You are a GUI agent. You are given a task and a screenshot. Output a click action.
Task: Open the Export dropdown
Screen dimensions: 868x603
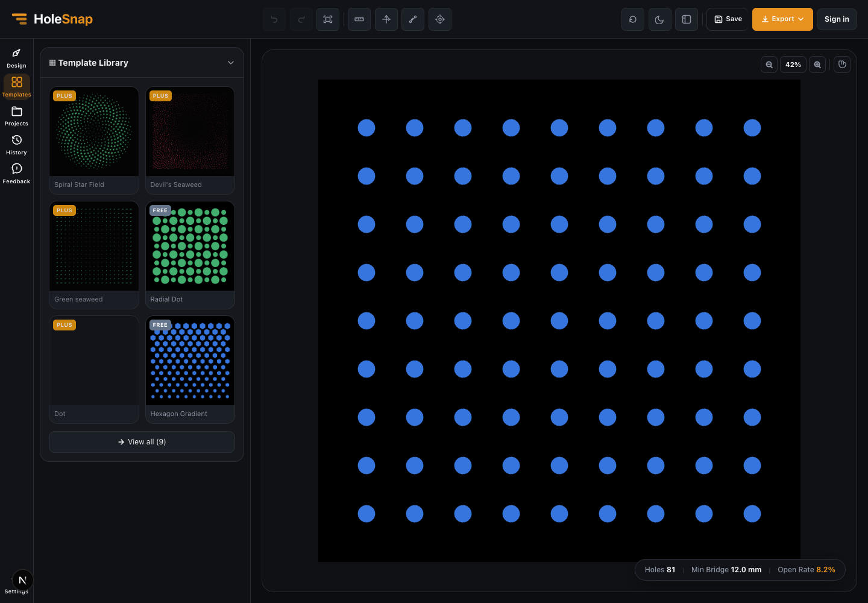pyautogui.click(x=782, y=19)
